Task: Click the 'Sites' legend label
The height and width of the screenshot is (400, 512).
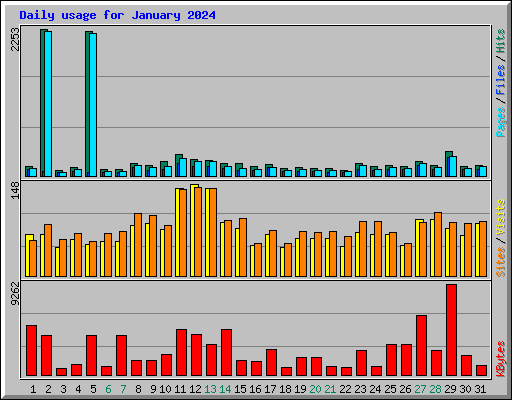Action: click(x=501, y=262)
